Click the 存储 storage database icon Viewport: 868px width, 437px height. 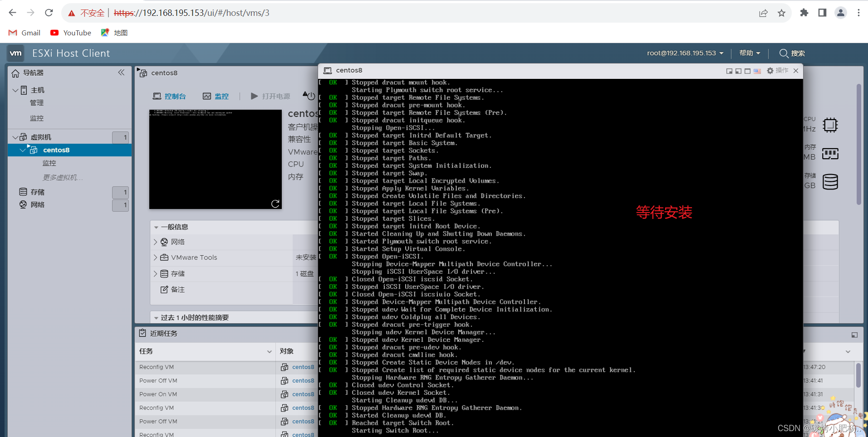click(23, 192)
